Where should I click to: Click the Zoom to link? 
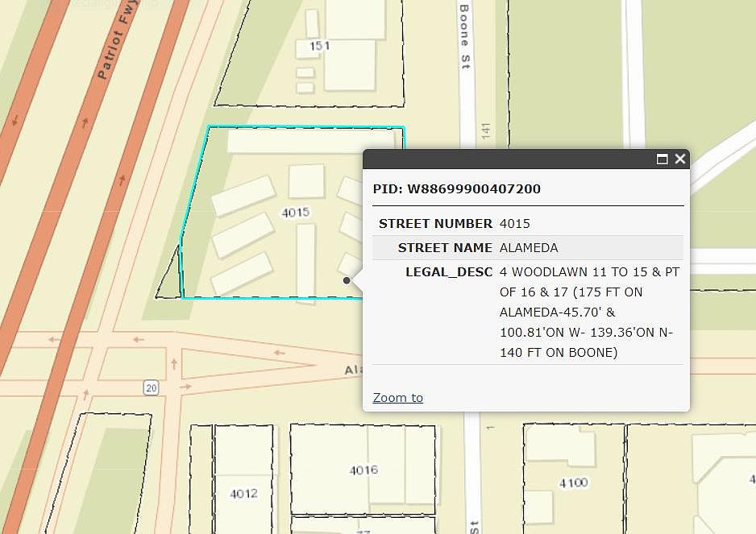(x=398, y=398)
